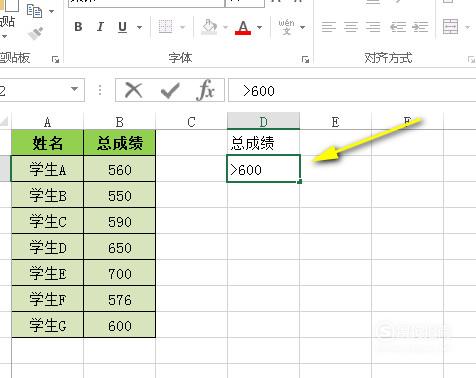Click the Format Painter icon
Screen dimensions: 476x378
click(36, 33)
